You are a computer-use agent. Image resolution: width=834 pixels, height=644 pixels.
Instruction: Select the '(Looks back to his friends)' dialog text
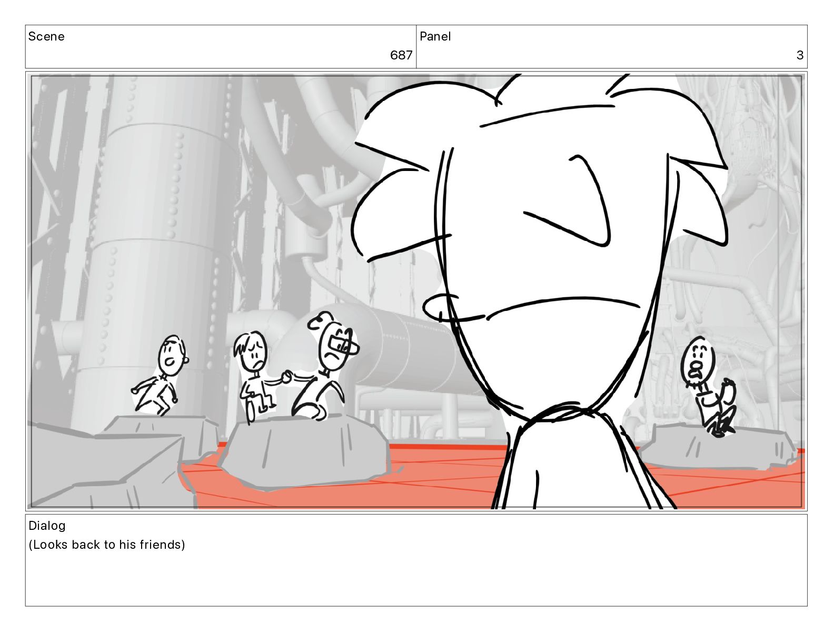(x=107, y=545)
